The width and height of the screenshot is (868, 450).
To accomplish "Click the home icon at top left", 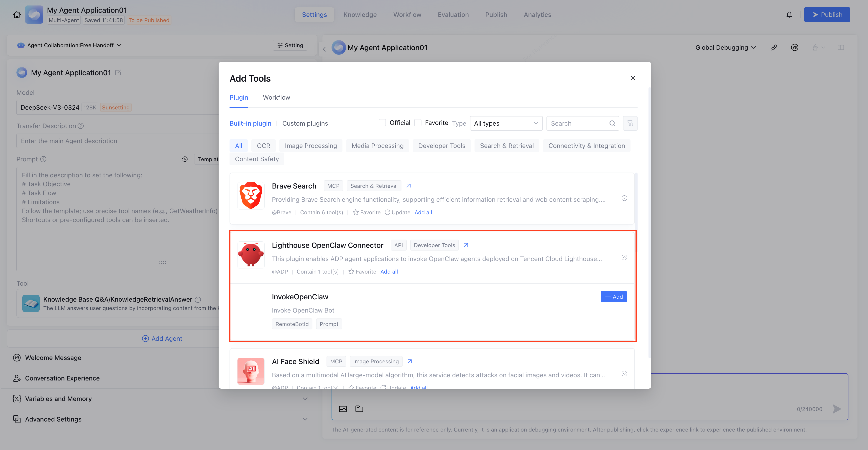I will point(17,15).
